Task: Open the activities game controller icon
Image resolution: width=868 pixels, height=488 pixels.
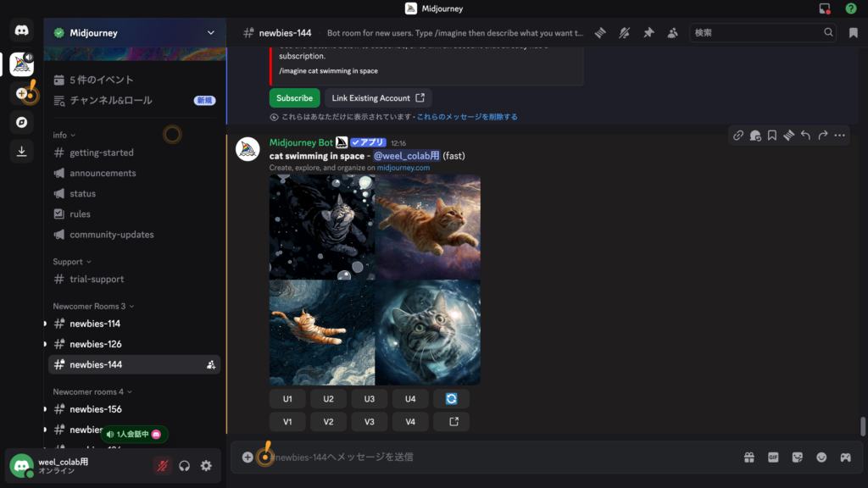Action: (845, 457)
